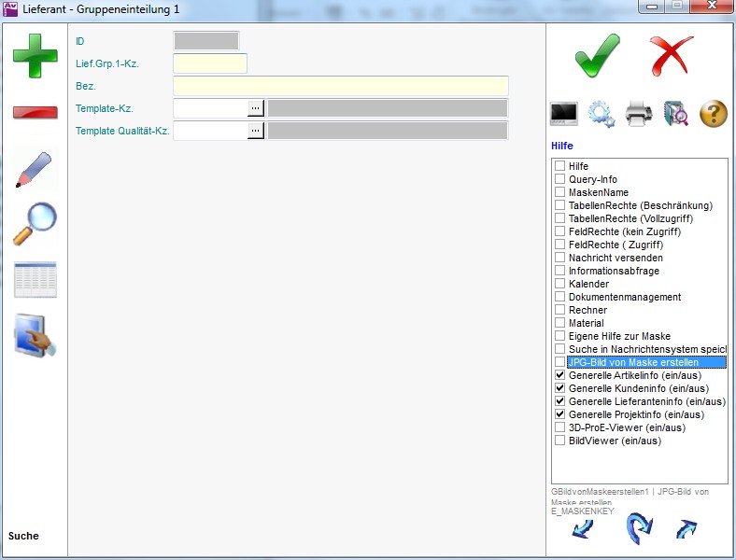Uncheck Generelle Artikelinfo (ein/aus)
This screenshot has height=560, width=736.
(x=560, y=375)
